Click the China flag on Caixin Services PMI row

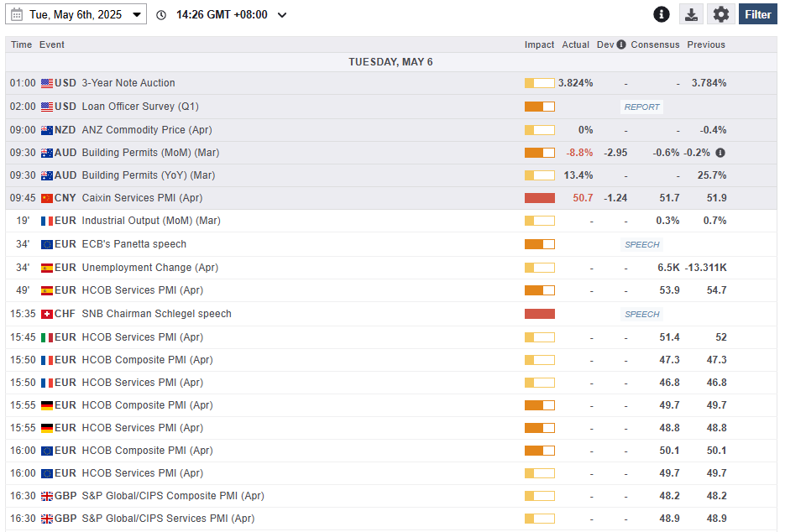[x=47, y=198]
